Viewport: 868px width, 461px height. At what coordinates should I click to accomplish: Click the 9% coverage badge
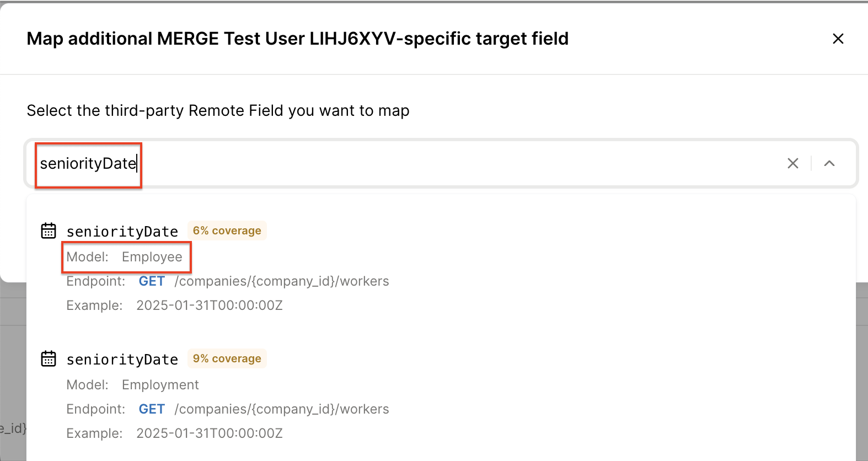(227, 359)
